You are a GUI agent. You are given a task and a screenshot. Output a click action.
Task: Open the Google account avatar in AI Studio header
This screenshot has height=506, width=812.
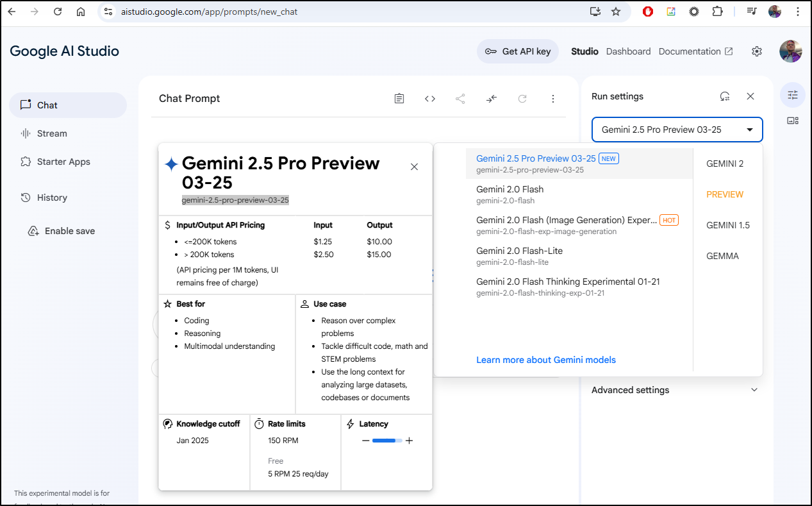(x=791, y=51)
